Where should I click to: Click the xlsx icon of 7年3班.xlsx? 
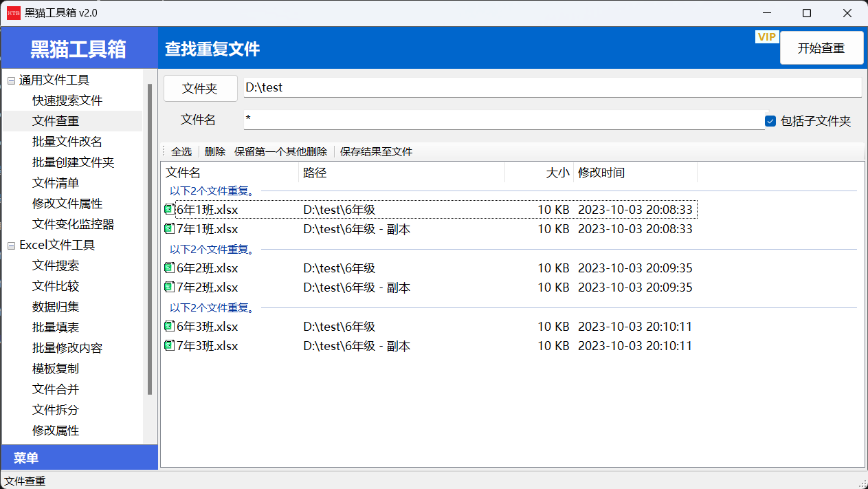click(169, 345)
